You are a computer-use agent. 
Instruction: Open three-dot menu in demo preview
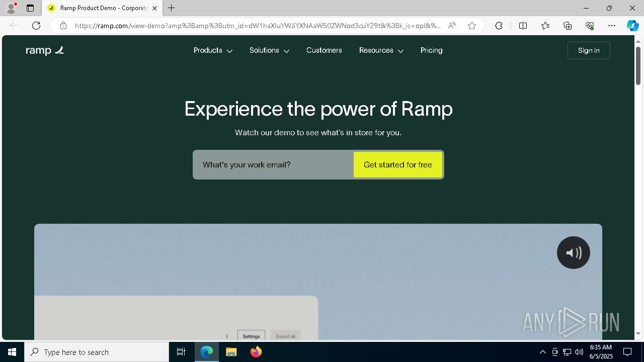(x=227, y=336)
